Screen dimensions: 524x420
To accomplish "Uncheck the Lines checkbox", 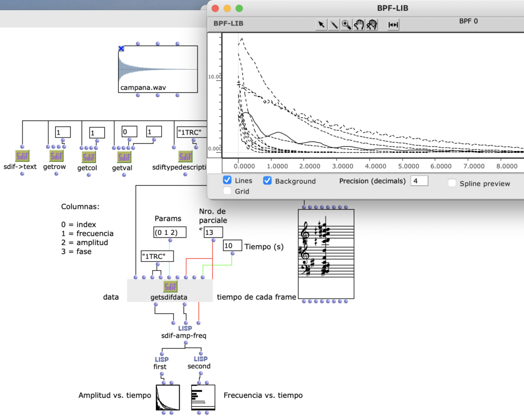I will 228,181.
